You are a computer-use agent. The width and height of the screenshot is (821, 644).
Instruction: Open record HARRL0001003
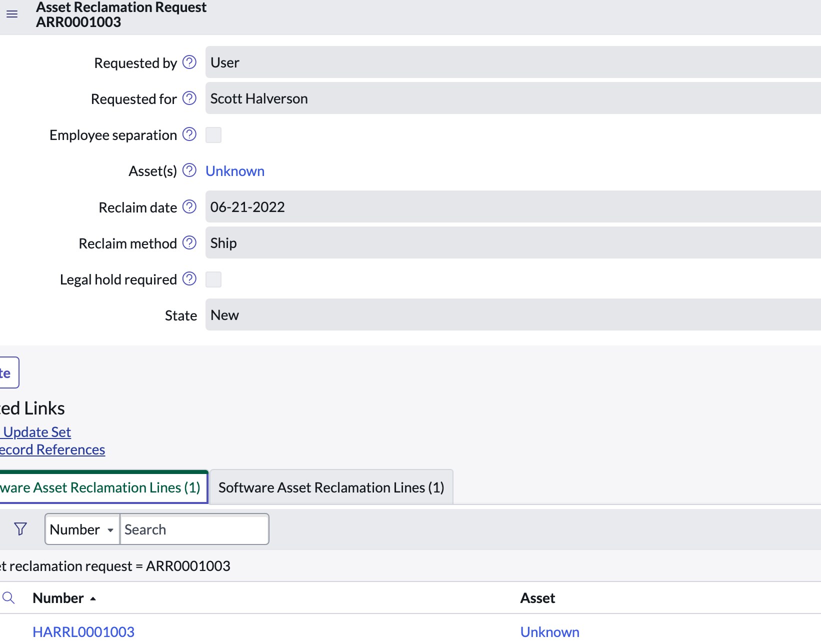83,632
